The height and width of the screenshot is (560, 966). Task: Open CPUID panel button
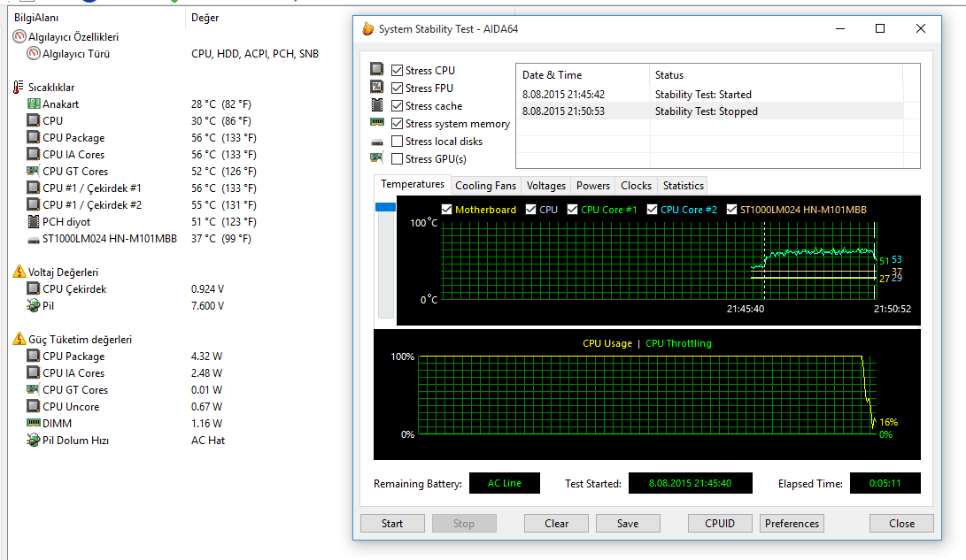coord(720,523)
